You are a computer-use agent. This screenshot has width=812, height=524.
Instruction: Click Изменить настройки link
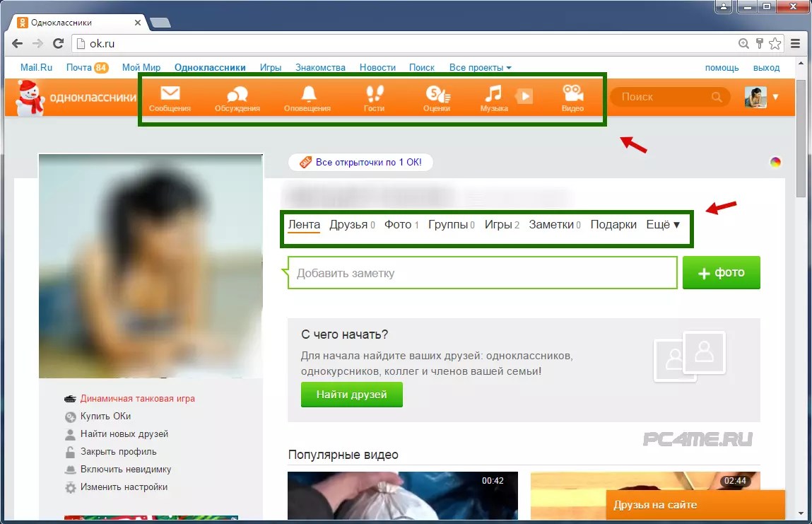point(124,487)
